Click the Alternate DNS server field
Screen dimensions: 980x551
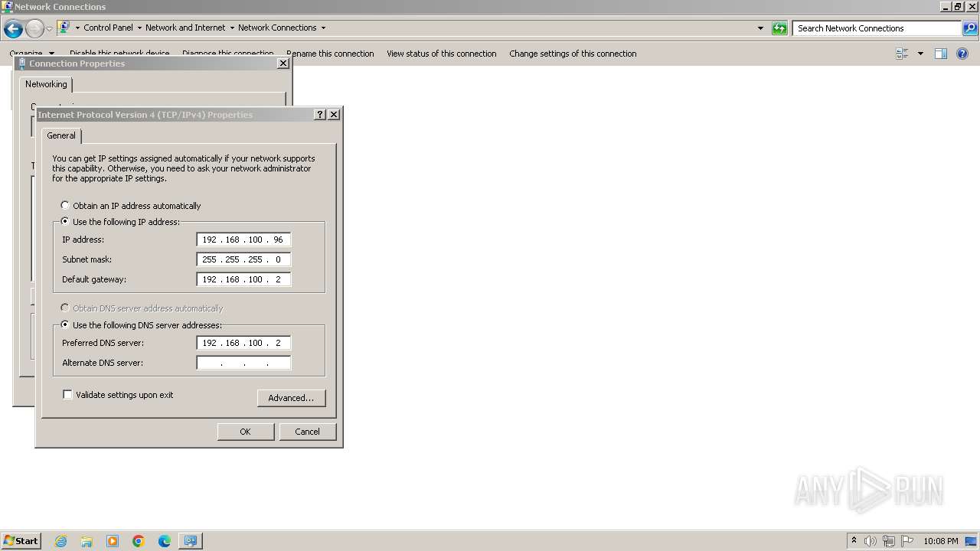click(243, 363)
